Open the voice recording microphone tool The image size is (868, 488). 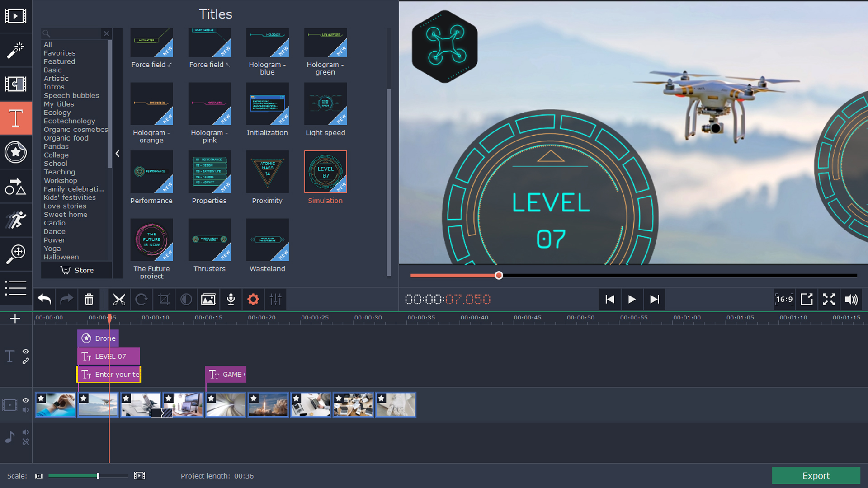[x=231, y=299]
